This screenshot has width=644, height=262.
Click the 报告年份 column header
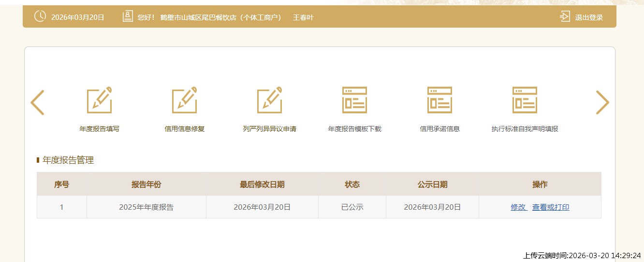tap(146, 185)
